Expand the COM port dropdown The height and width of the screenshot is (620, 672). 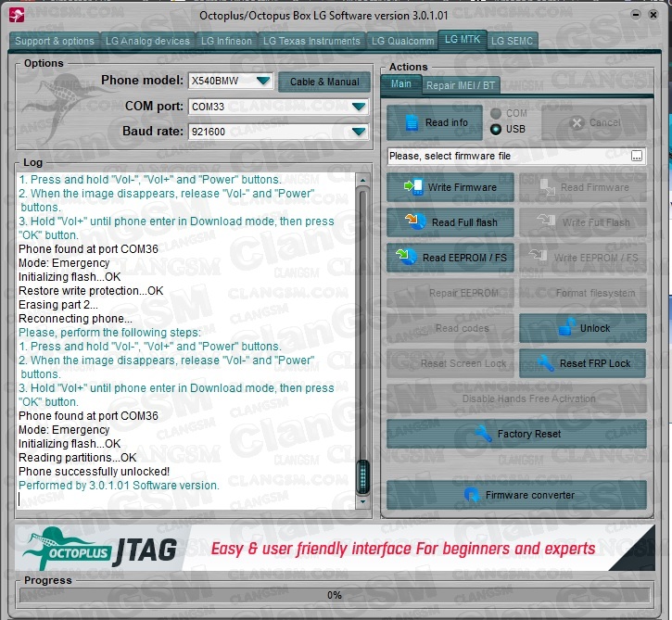click(359, 107)
